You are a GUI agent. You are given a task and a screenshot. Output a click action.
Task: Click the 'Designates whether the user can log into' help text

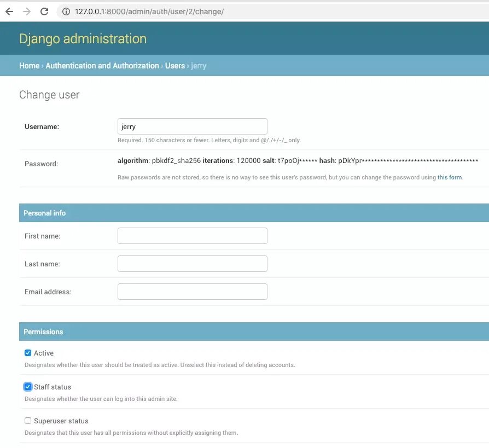pyautogui.click(x=101, y=399)
